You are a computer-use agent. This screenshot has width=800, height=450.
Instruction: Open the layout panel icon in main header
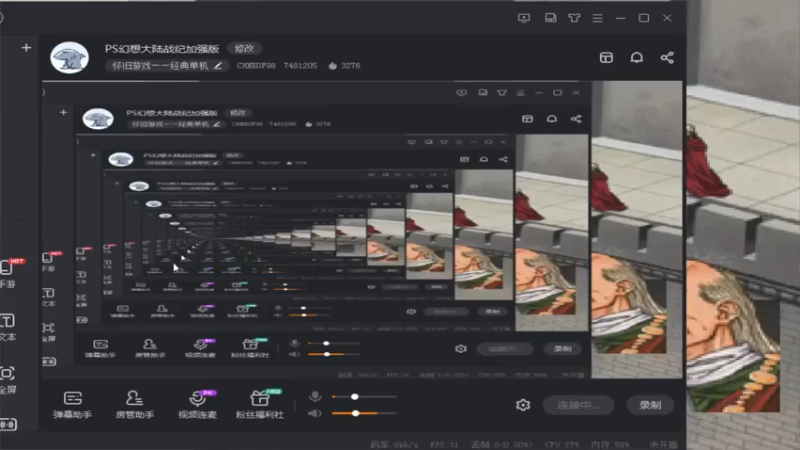pyautogui.click(x=606, y=57)
